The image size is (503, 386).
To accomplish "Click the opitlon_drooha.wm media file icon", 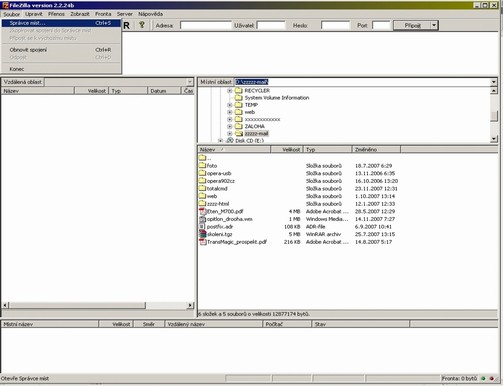I will 203,219.
